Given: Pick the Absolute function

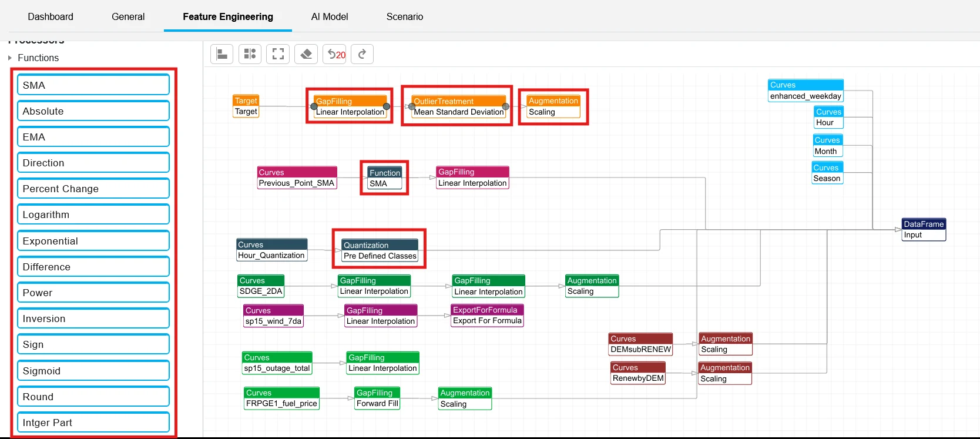Looking at the screenshot, I should click(x=93, y=111).
